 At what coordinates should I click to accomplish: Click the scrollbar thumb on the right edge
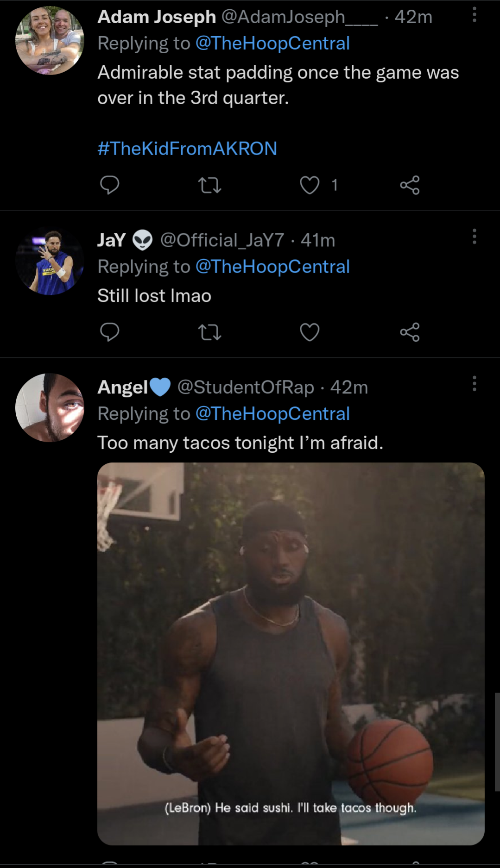(x=497, y=742)
